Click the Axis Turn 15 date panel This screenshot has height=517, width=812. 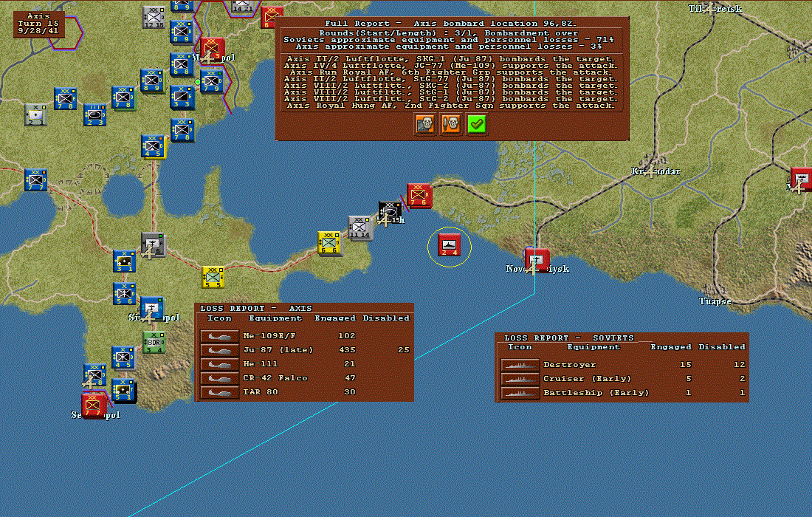39,24
